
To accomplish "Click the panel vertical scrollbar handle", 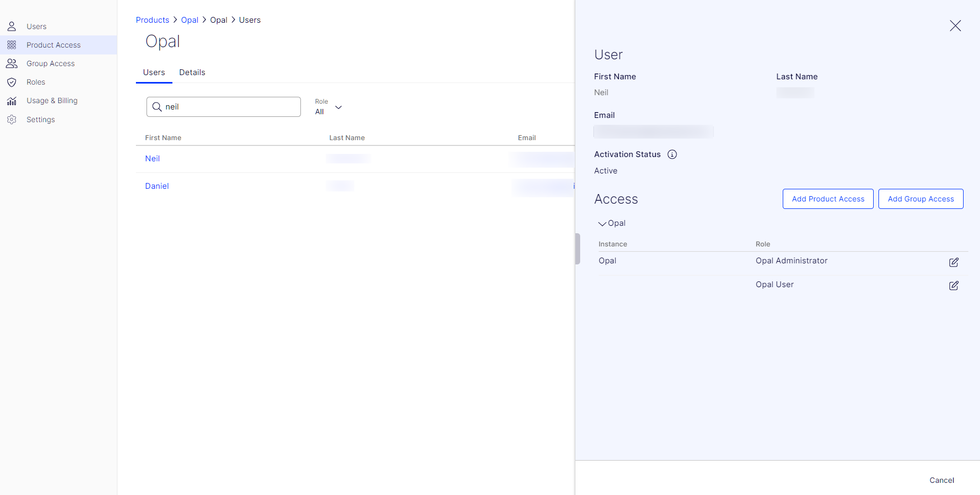I will click(578, 249).
